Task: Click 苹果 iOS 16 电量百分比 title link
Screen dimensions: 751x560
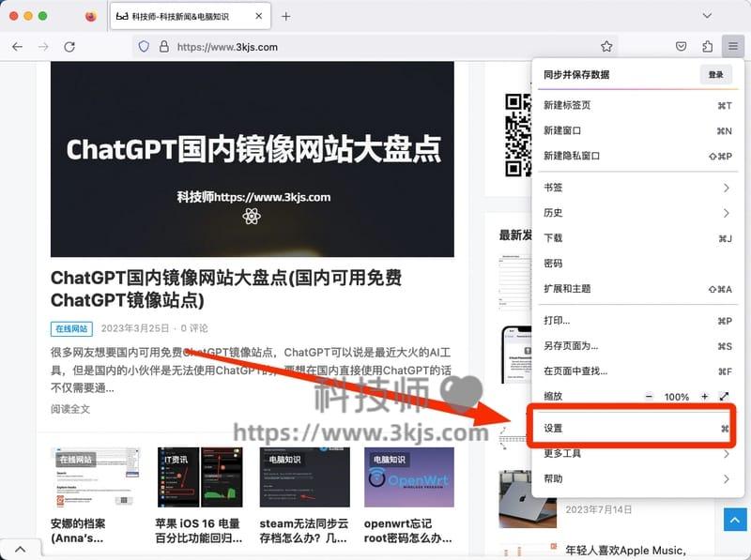Action: [x=198, y=531]
